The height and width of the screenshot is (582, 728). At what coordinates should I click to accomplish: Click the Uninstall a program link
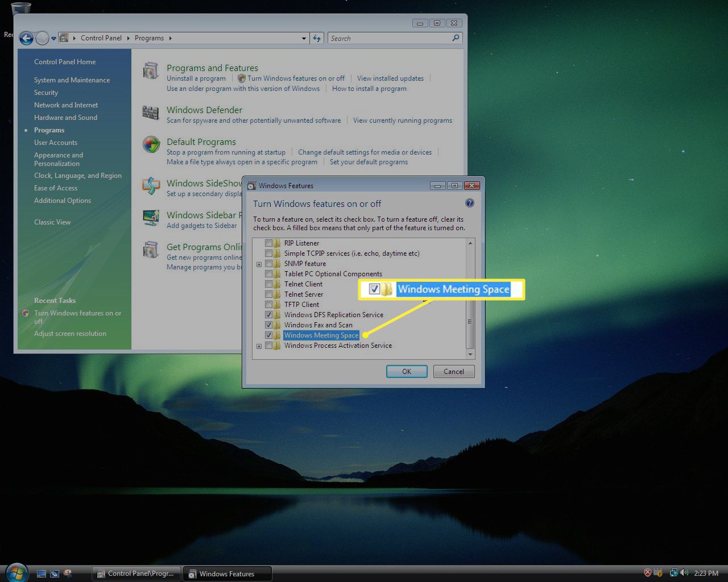(x=196, y=78)
